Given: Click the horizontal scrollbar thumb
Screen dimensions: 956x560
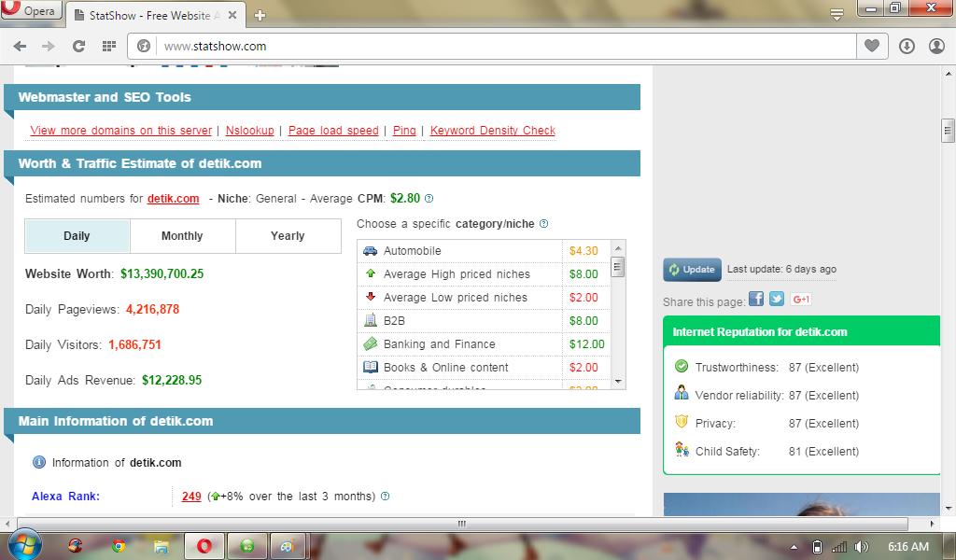Looking at the screenshot, I should [462, 524].
